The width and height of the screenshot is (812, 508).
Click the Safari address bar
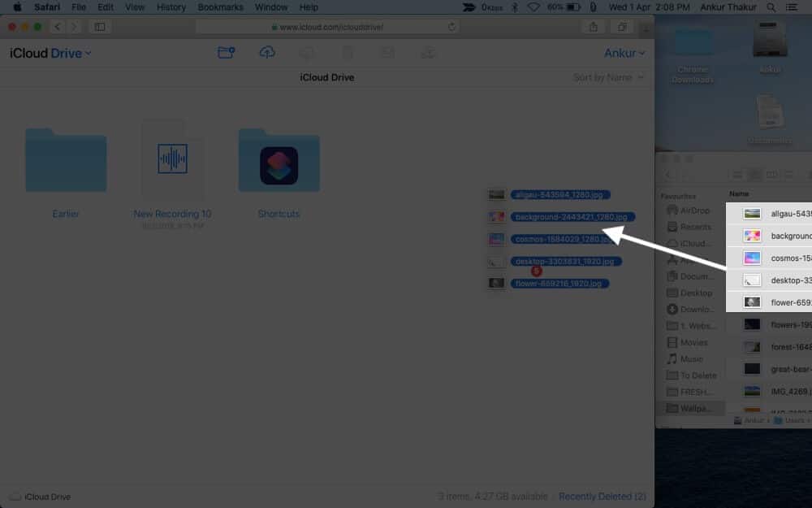tap(327, 27)
